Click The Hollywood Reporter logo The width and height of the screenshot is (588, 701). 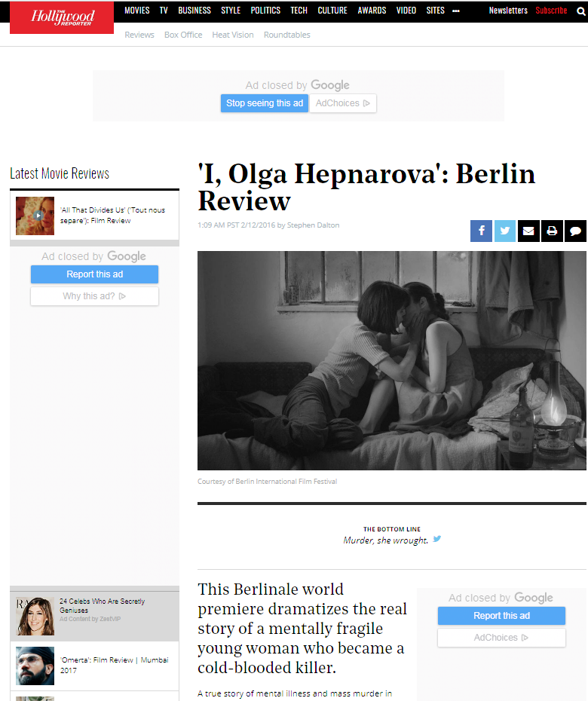(x=62, y=17)
